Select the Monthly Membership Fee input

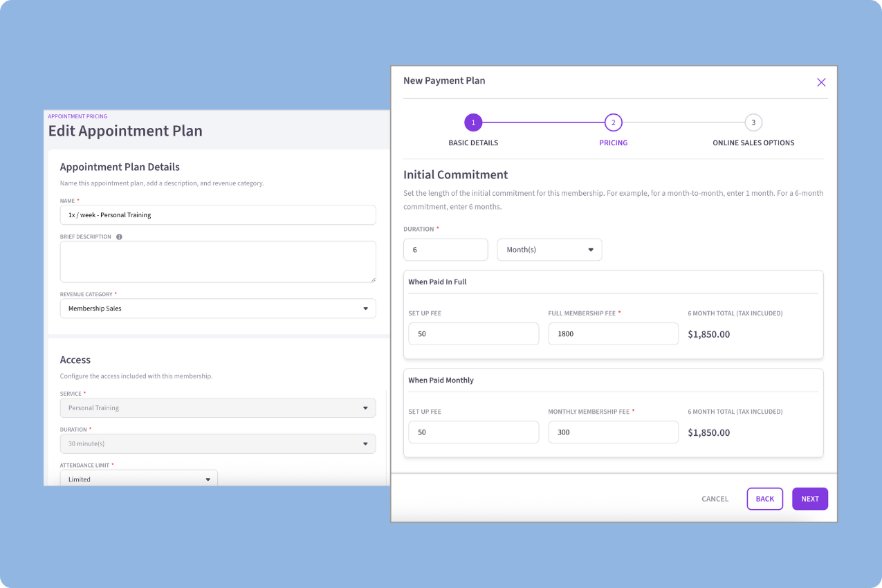tap(613, 432)
